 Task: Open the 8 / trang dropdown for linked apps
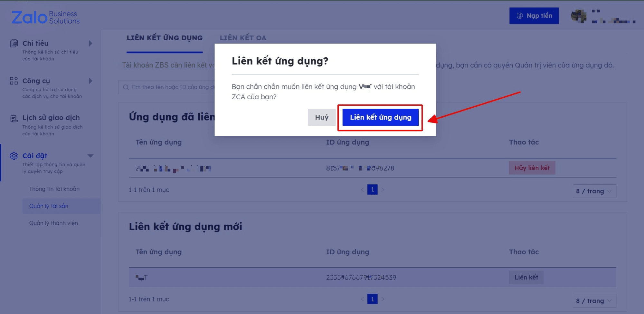click(x=594, y=191)
